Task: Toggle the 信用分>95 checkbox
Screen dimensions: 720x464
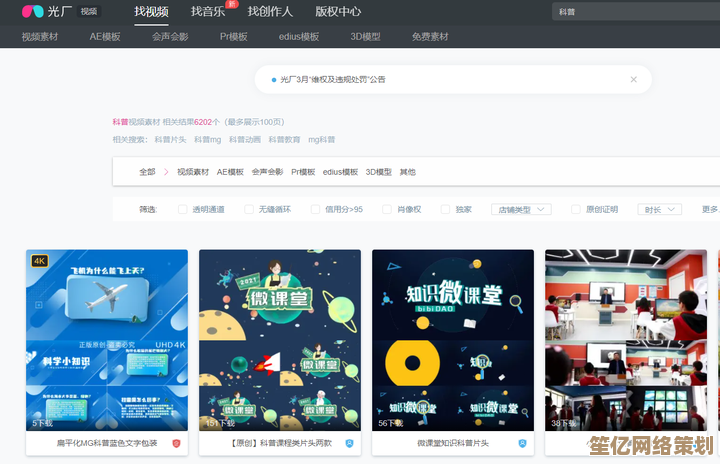Action: [x=315, y=210]
